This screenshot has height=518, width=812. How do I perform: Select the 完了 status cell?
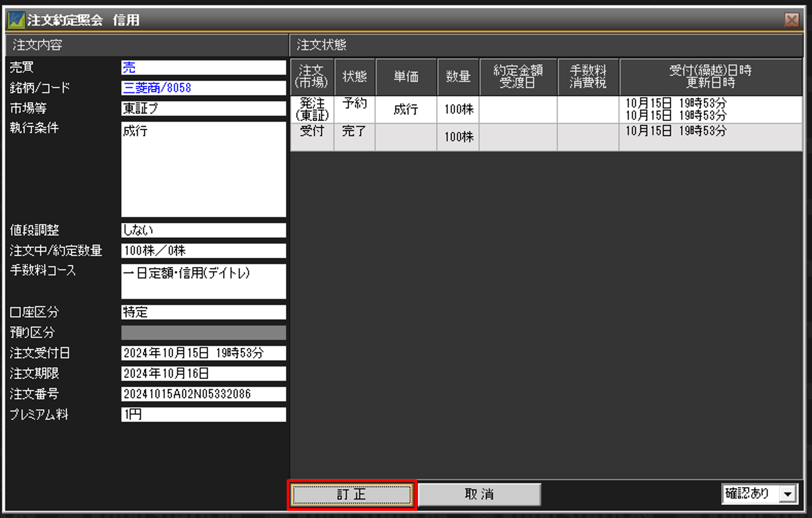pos(355,137)
